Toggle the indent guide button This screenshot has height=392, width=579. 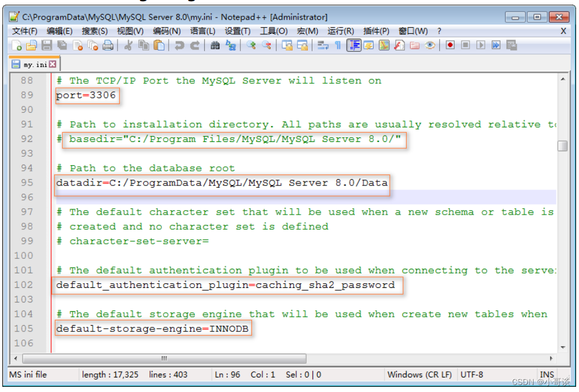[354, 45]
